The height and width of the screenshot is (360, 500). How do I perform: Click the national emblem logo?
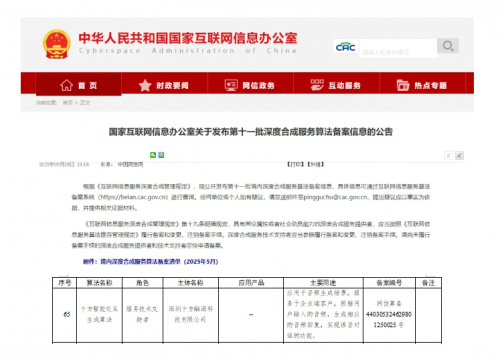[x=57, y=44]
